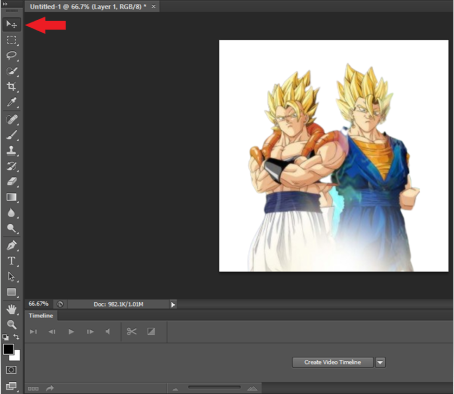This screenshot has width=454, height=394.
Task: Swap foreground and background colors
Action: pos(16,337)
